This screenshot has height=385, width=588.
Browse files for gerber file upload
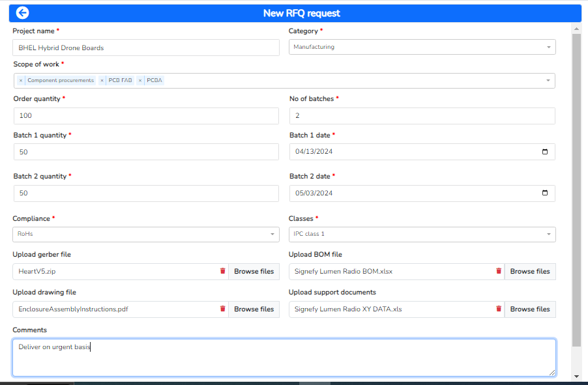pos(254,272)
